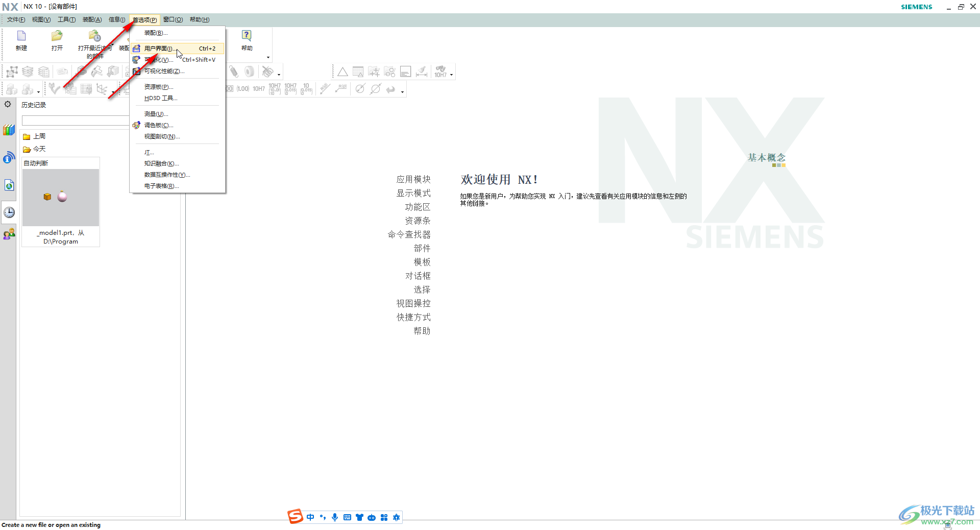Image resolution: width=980 pixels, height=530 pixels.
Task: Select the History clock tab in resource bar
Action: coord(9,212)
